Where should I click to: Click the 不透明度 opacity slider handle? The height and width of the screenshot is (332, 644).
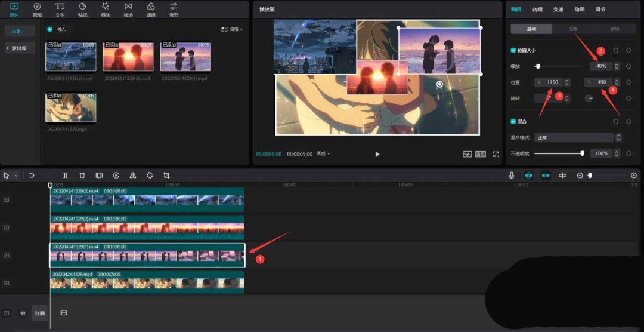[582, 153]
